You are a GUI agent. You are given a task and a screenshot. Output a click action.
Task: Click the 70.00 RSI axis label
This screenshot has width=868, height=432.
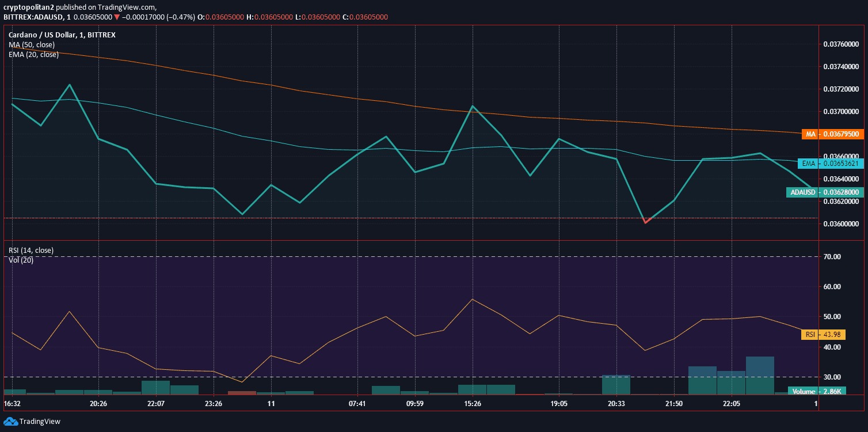tap(832, 256)
